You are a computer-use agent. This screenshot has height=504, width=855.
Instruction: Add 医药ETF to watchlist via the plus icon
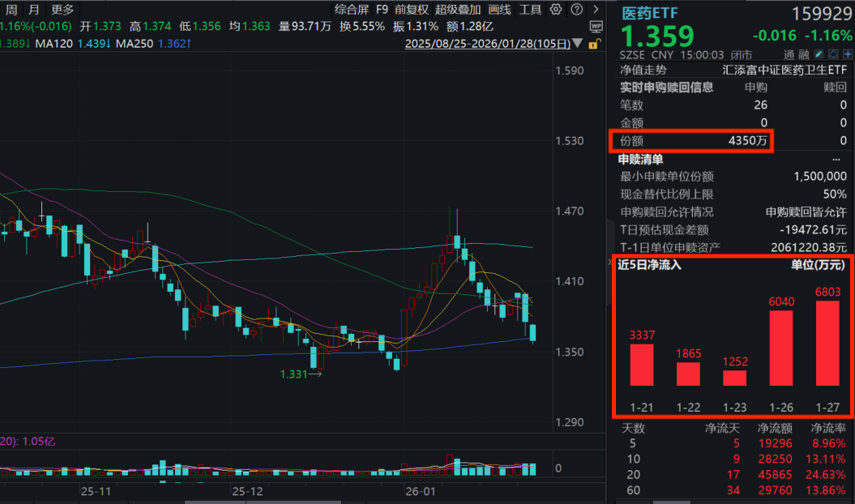tap(849, 53)
